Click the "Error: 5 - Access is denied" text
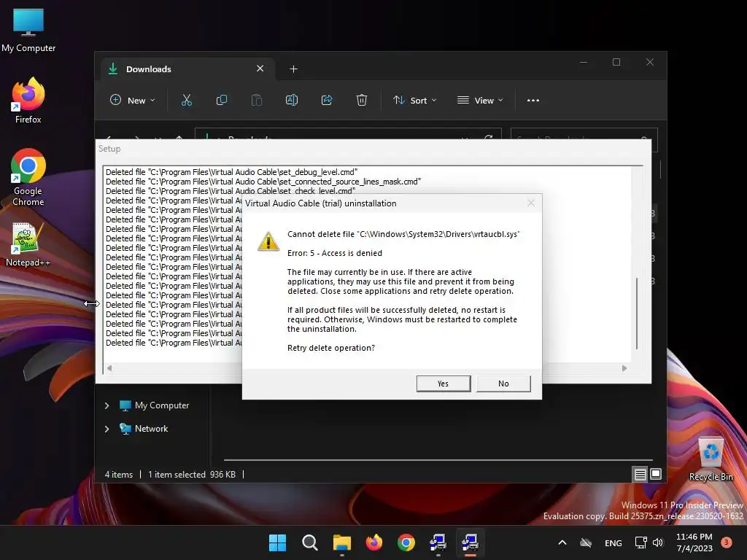 tap(334, 253)
